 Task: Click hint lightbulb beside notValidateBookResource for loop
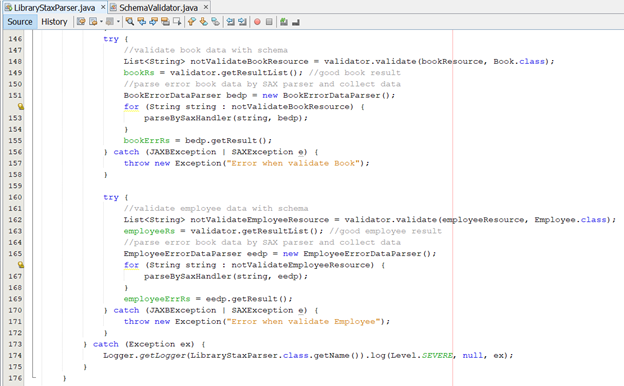click(20, 107)
